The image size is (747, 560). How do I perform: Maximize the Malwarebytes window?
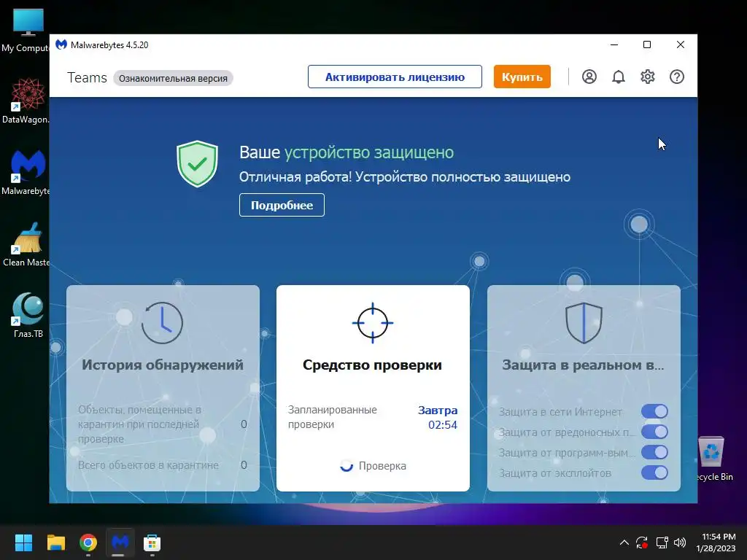pos(647,44)
